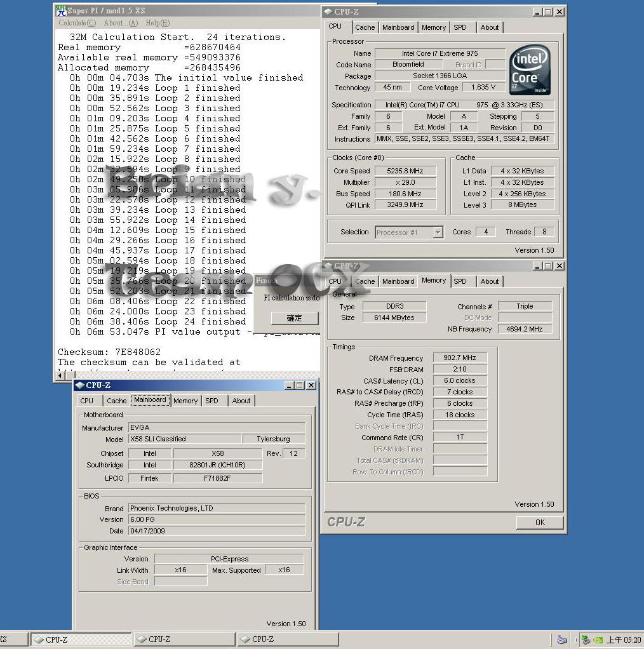Maximize the Mainboard CPU-Z window
The image size is (644, 649).
click(x=300, y=385)
